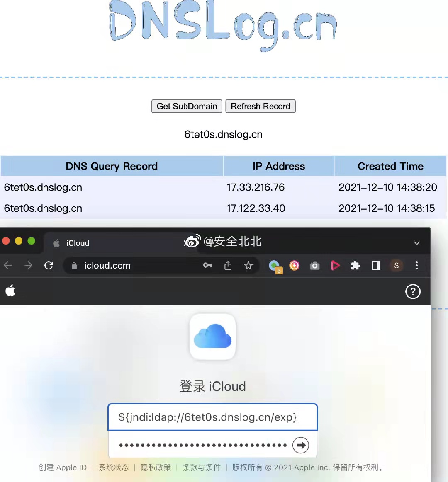Submit login with the arrow button
This screenshot has width=448, height=482.
[301, 445]
